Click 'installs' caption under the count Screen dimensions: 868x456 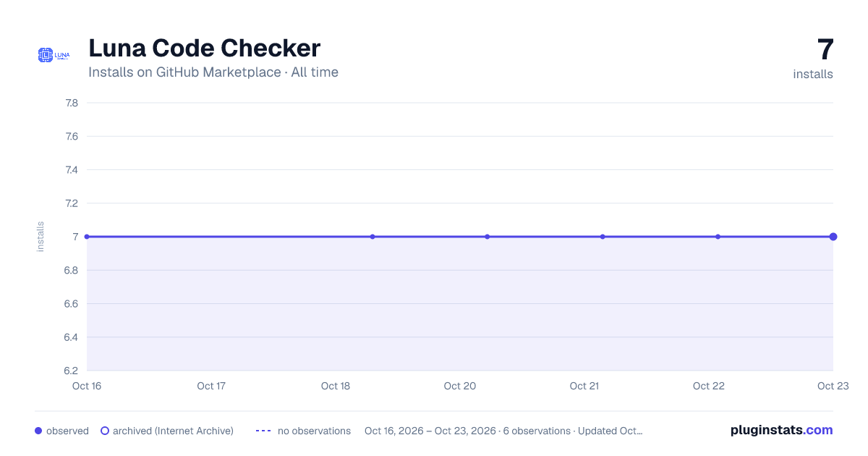(x=813, y=74)
